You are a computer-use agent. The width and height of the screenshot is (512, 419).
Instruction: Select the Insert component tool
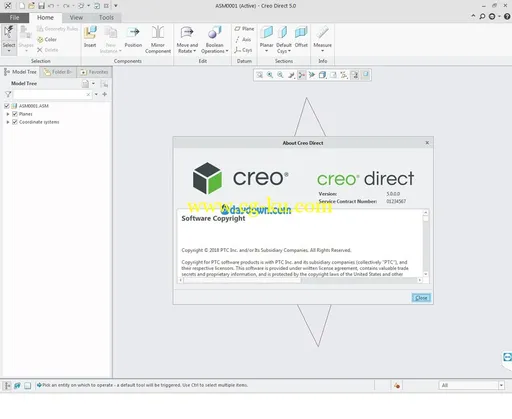(90, 37)
